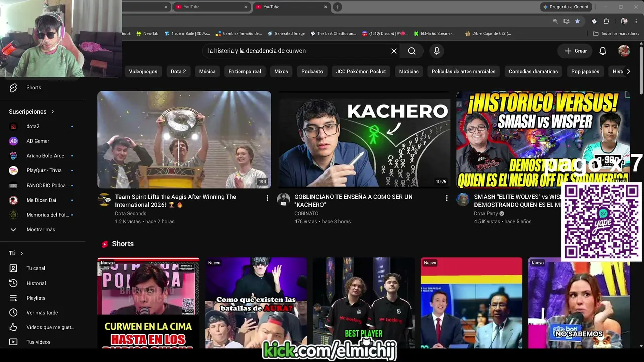
Task: Open Team Spirit Lifts the Aegis title
Action: 176,201
